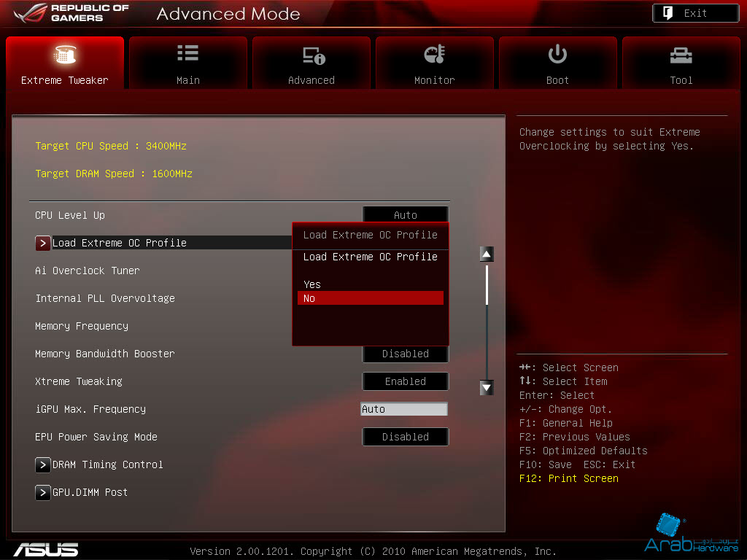Click the F12: Print Screen hint
This screenshot has height=560, width=747.
coord(569,478)
